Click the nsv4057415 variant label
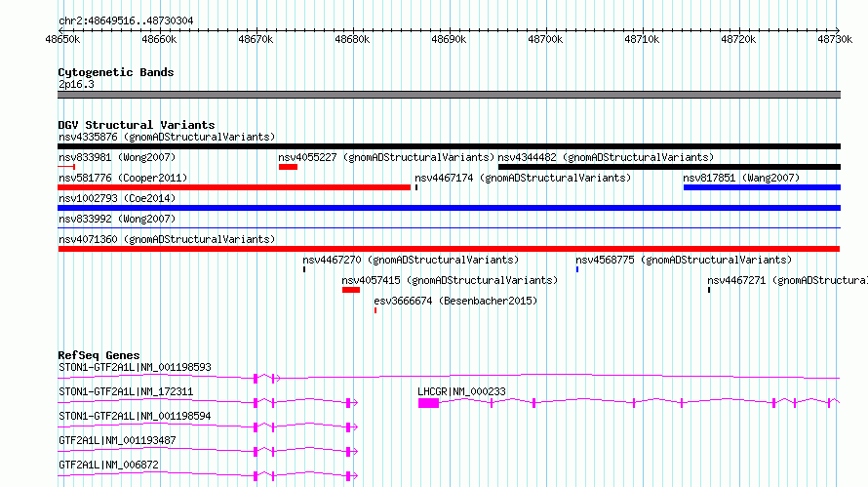The width and height of the screenshot is (868, 487). pos(450,280)
